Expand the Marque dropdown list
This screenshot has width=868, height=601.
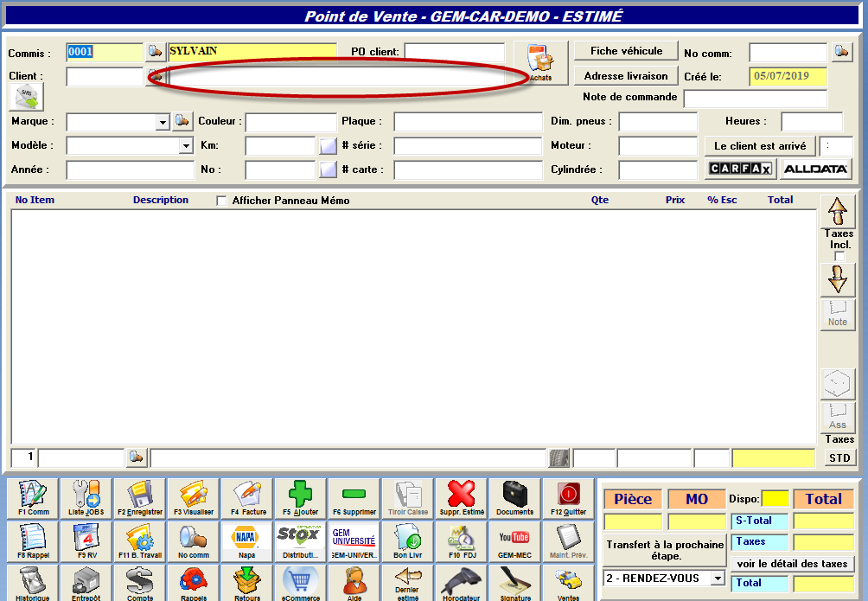[x=163, y=123]
